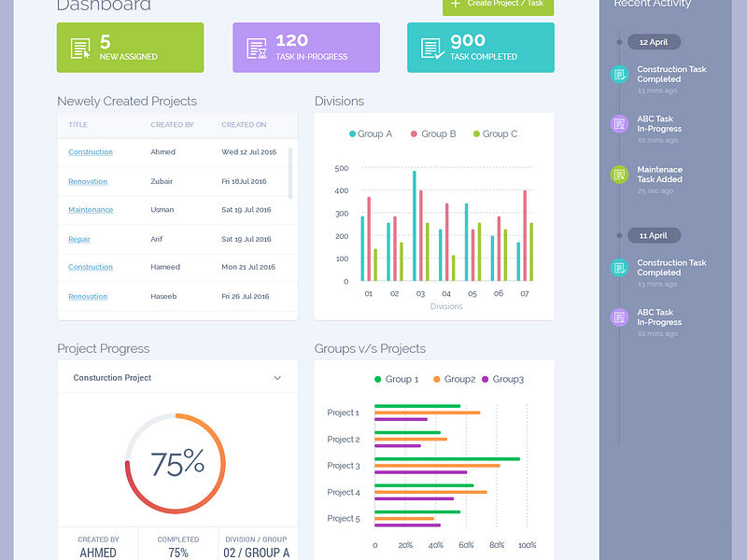Click the 11 April Construction Task icon
This screenshot has width=747, height=560.
point(618,267)
